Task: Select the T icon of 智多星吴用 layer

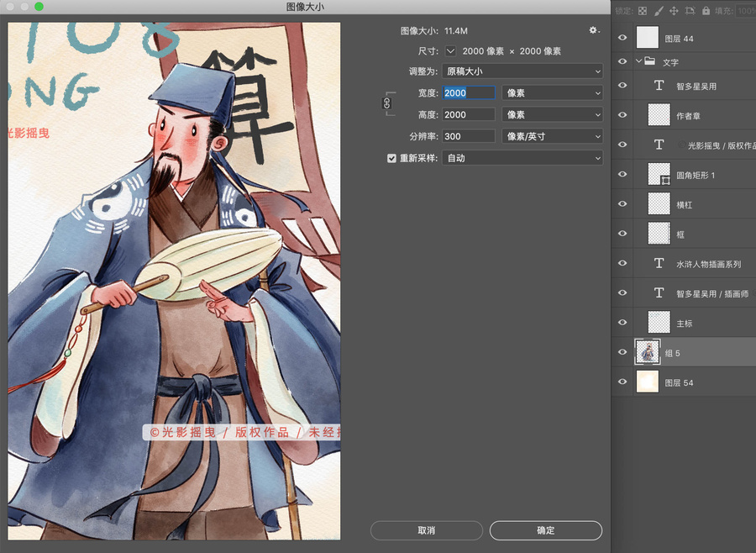Action: pyautogui.click(x=659, y=86)
